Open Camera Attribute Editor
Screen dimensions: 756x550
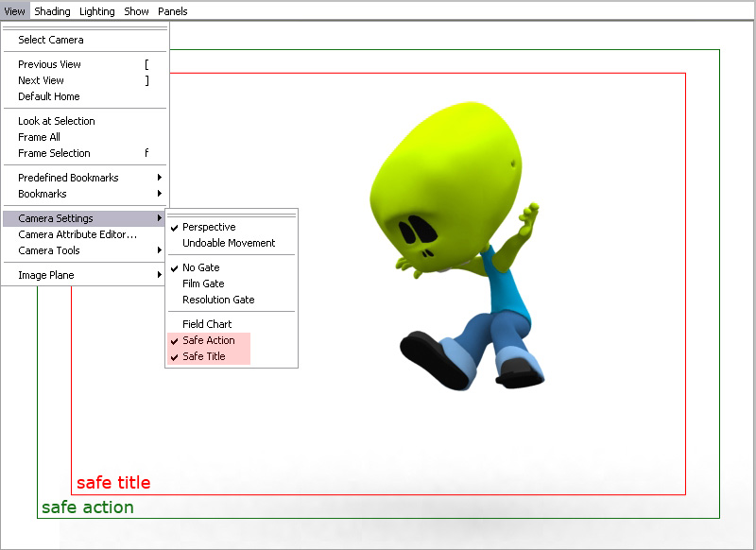click(77, 234)
